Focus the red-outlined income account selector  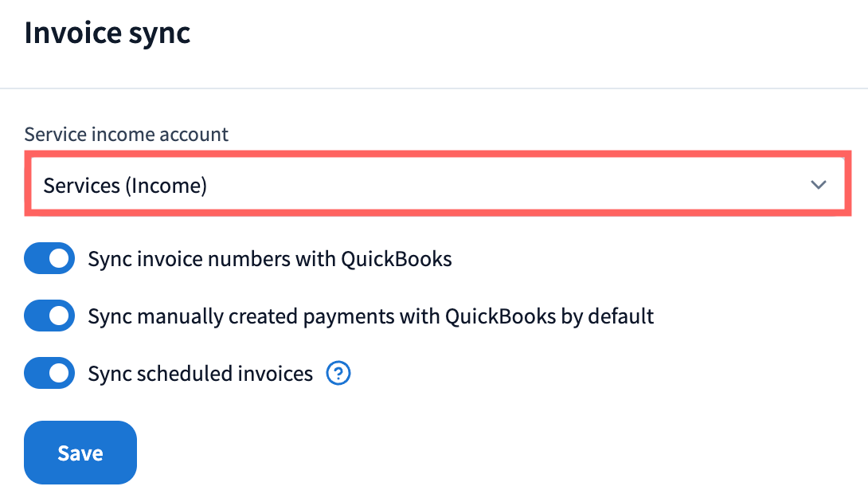click(x=437, y=185)
